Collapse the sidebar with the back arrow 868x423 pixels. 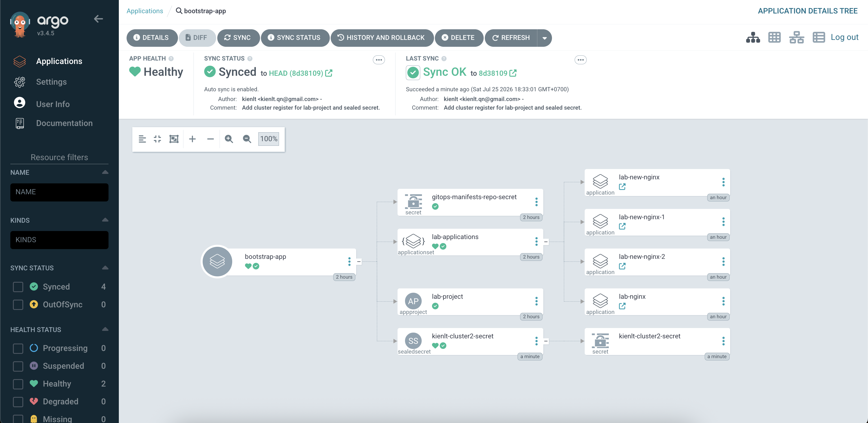coord(98,19)
